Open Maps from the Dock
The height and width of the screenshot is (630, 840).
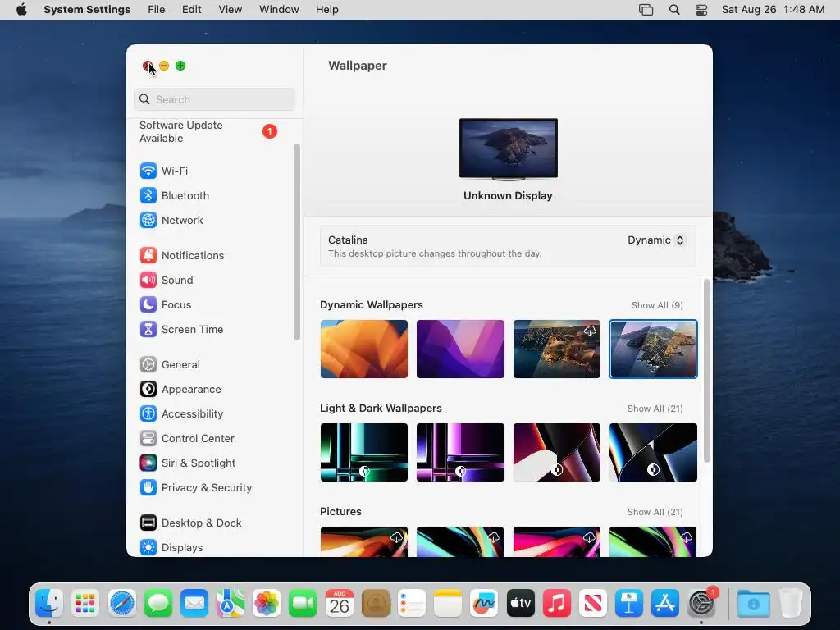pyautogui.click(x=231, y=604)
